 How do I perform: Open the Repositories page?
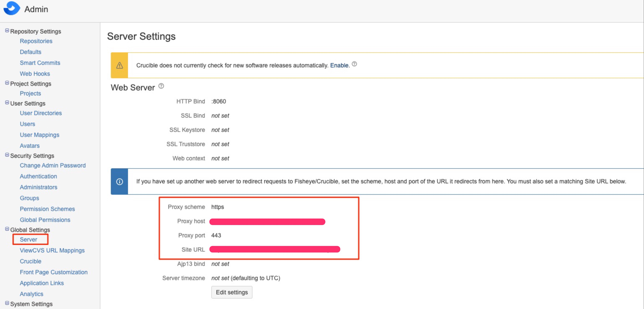tap(36, 41)
